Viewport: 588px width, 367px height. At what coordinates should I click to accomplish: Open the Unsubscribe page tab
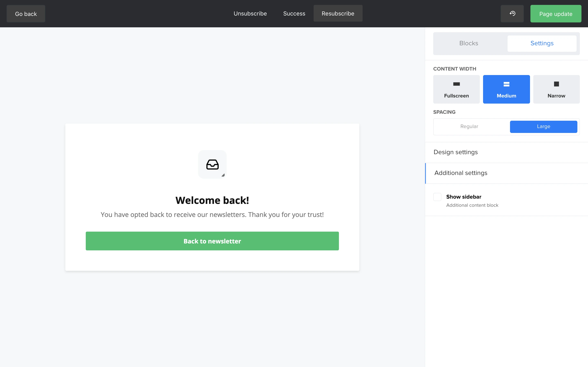(x=250, y=14)
